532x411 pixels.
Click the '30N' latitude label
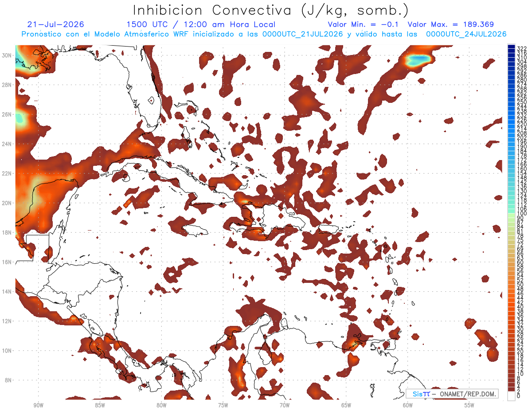coord(7,55)
